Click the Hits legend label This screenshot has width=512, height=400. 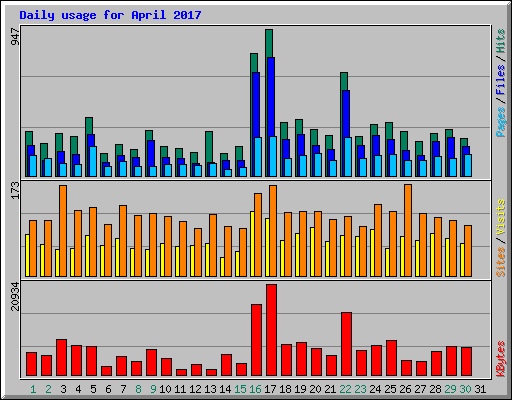[501, 41]
